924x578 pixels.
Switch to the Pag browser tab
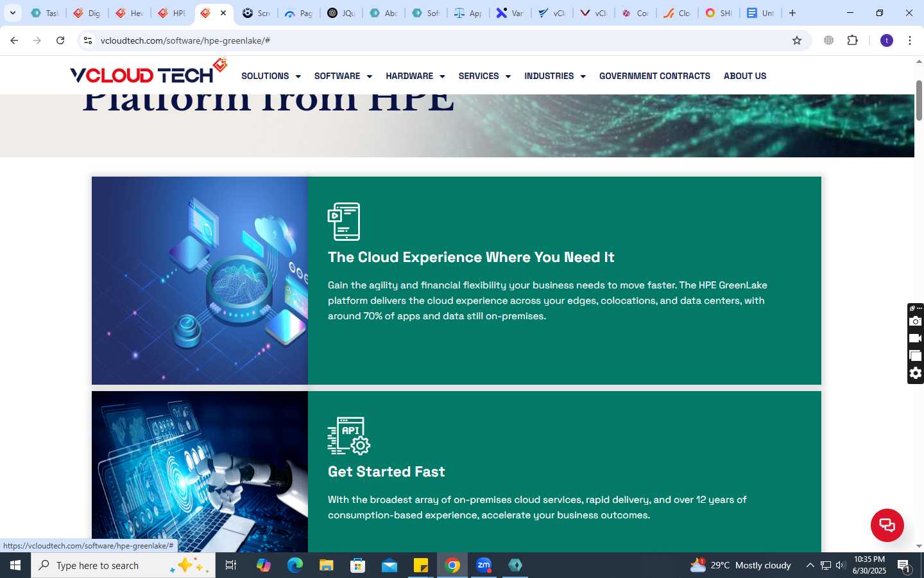[x=298, y=13]
